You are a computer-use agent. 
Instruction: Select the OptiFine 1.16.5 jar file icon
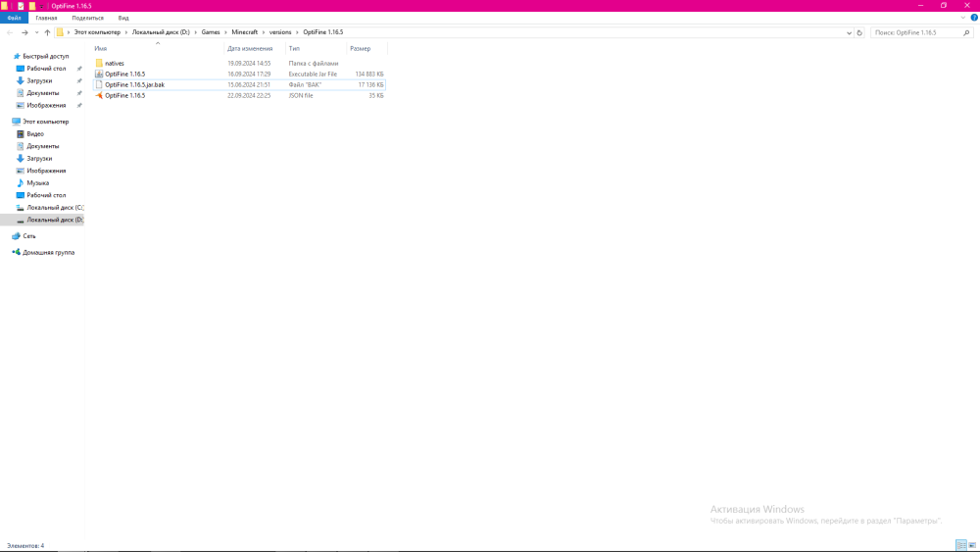(99, 74)
